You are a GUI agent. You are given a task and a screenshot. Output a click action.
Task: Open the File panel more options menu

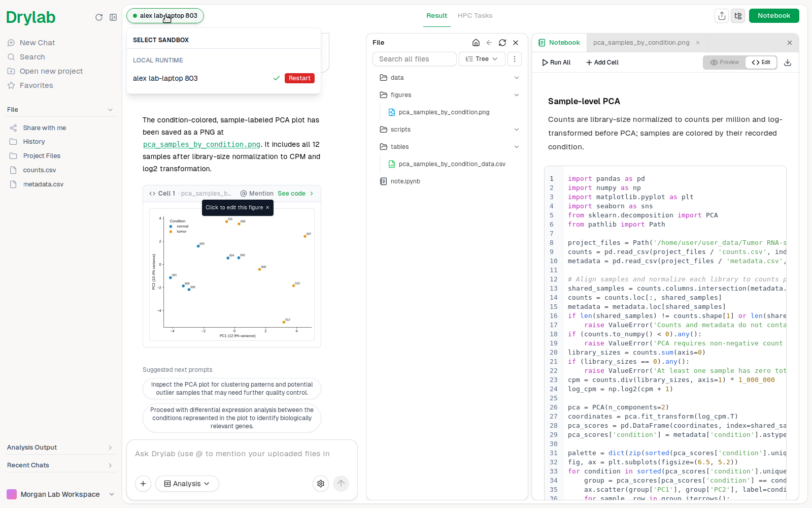(515, 59)
